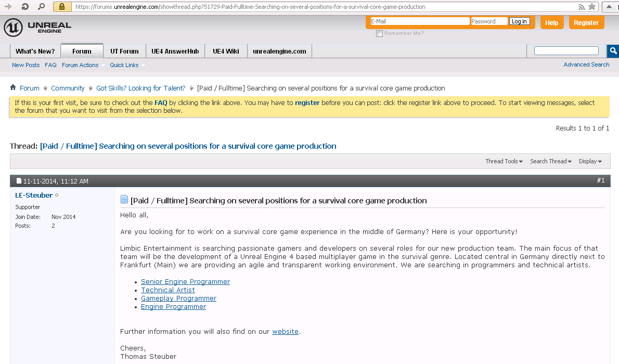Open the unrealengine.com tab
The width and height of the screenshot is (619, 364).
(x=279, y=51)
